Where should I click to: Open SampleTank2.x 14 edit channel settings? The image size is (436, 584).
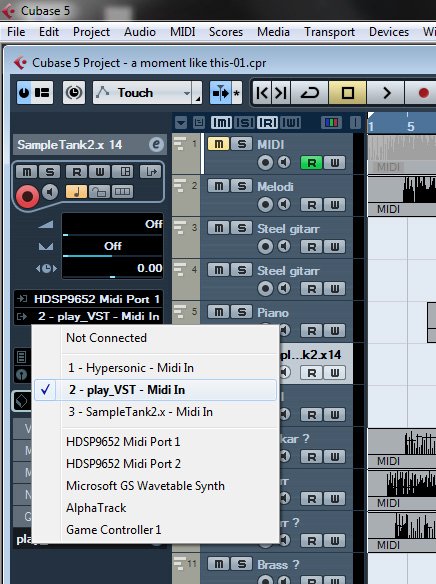click(x=156, y=145)
